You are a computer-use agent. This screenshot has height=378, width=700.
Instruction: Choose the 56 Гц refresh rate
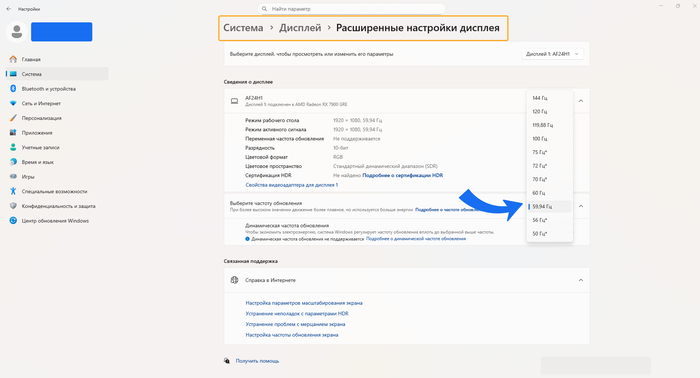(550, 220)
